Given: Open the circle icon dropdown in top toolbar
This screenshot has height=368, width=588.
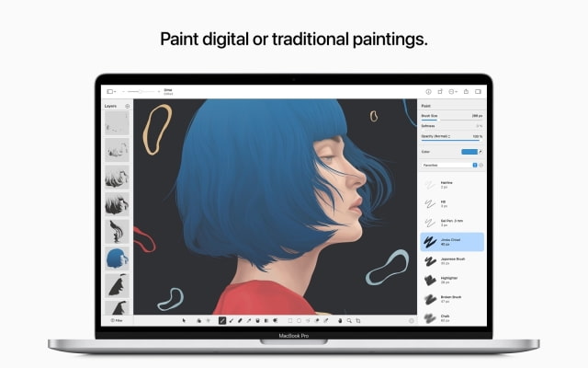Looking at the screenshot, I should tap(453, 92).
